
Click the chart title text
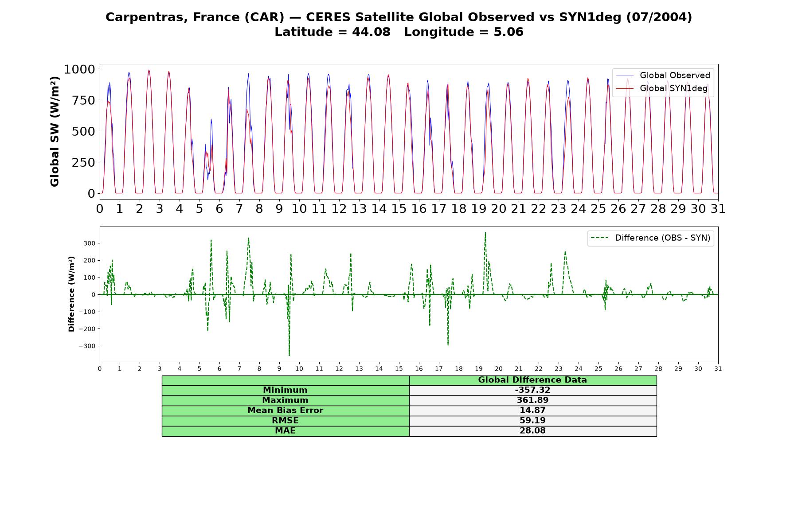[399, 17]
